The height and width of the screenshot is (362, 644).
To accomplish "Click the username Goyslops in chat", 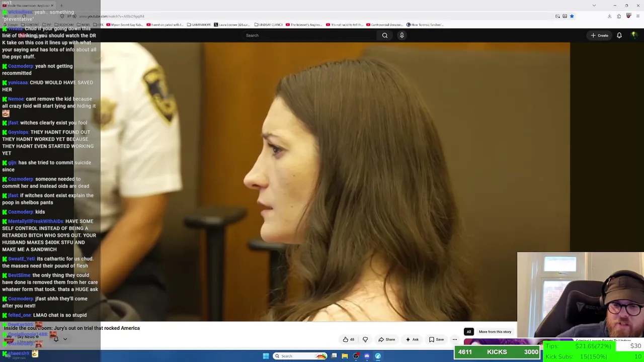I will click(x=18, y=132).
